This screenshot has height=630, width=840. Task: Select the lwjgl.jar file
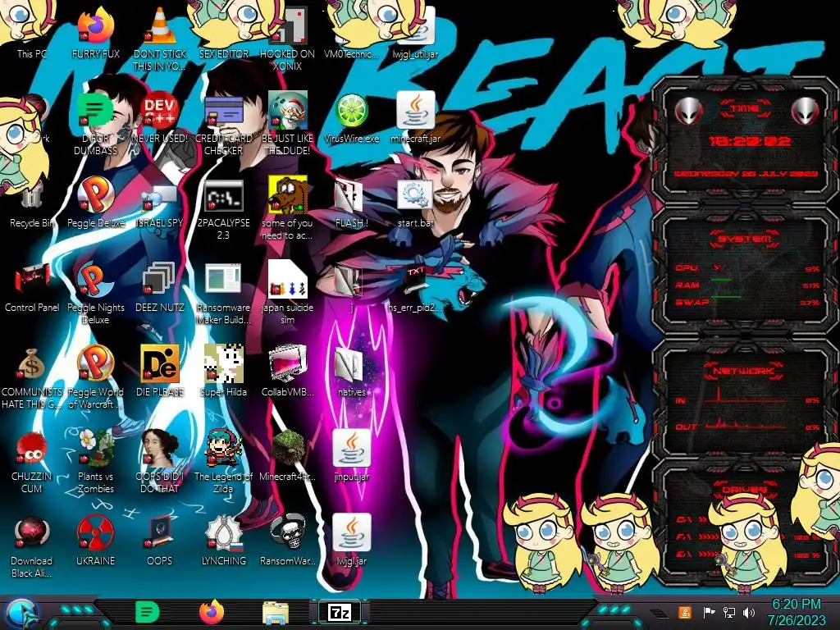[351, 540]
